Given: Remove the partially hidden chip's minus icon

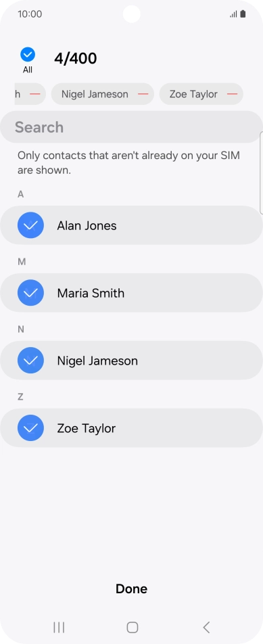Looking at the screenshot, I should [x=35, y=94].
